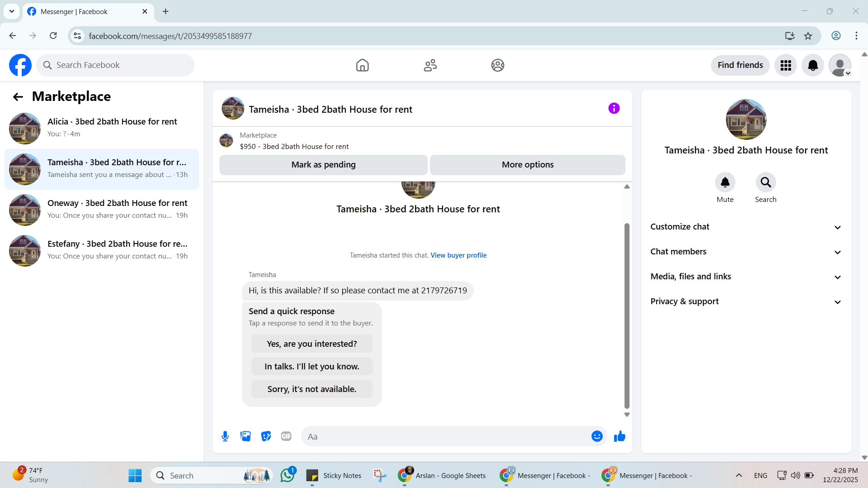Click the back arrow beside Marketplace
This screenshot has height=488, width=868.
pyautogui.click(x=18, y=96)
